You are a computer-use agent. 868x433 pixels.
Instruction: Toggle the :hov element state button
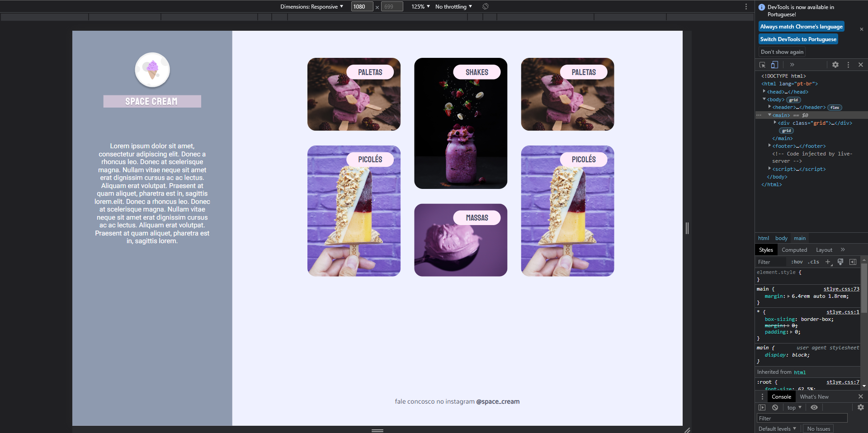[797, 262]
